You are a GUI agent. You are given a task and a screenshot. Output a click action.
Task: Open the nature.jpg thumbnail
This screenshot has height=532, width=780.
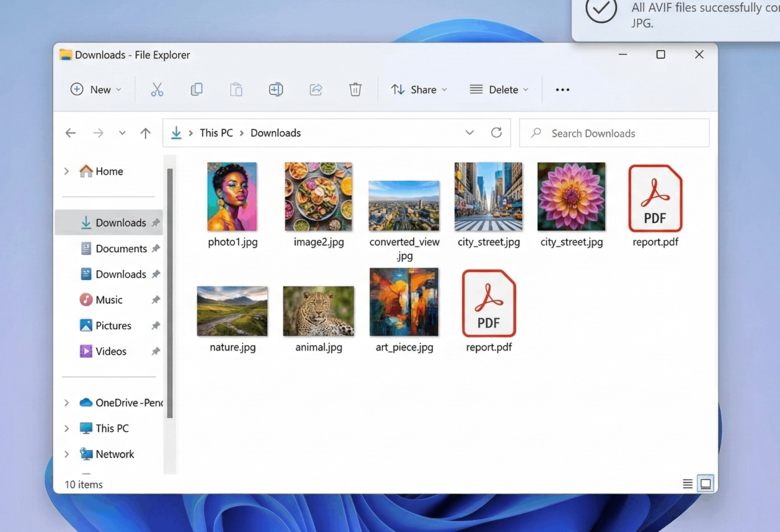(x=232, y=311)
